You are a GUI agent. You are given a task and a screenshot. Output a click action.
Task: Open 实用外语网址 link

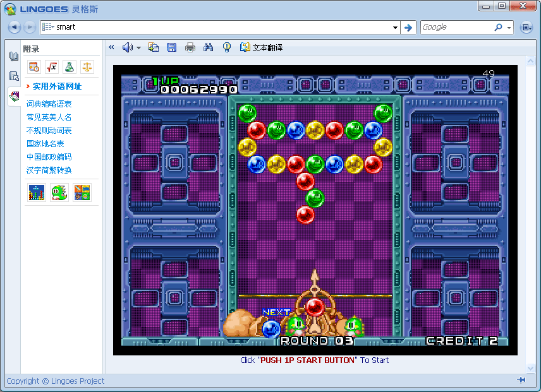click(x=57, y=86)
